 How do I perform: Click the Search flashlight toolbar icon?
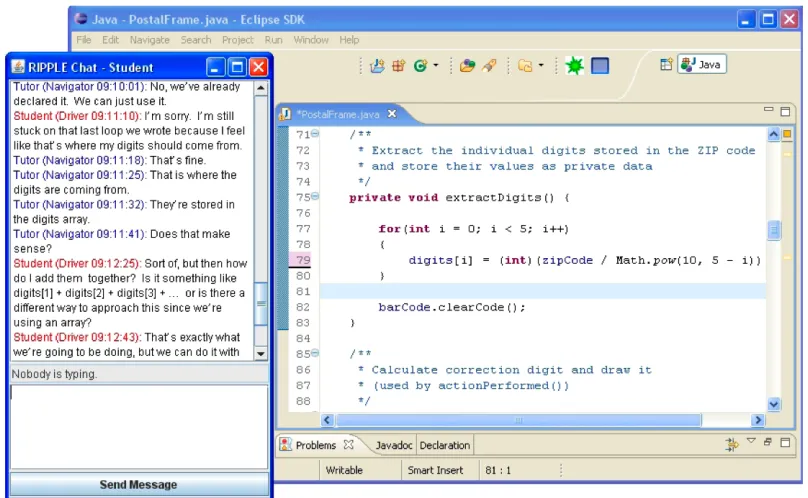(x=490, y=65)
